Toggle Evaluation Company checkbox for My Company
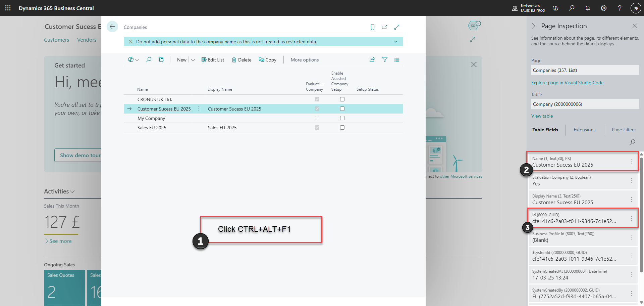Viewport: 644px width, 306px height. (x=317, y=118)
